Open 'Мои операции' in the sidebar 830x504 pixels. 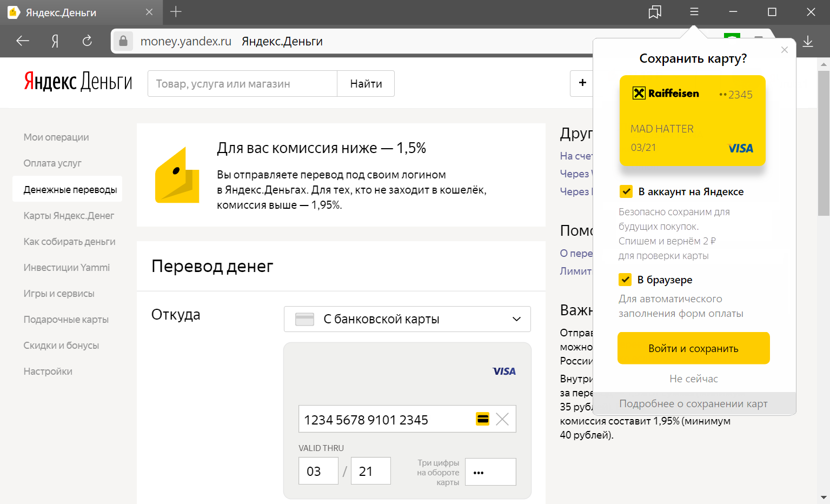(56, 137)
